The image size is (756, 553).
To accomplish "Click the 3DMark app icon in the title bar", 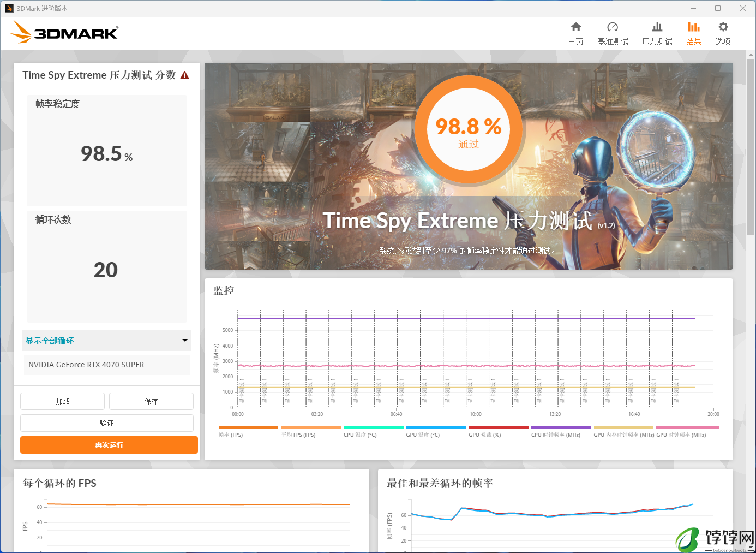I will pyautogui.click(x=9, y=8).
